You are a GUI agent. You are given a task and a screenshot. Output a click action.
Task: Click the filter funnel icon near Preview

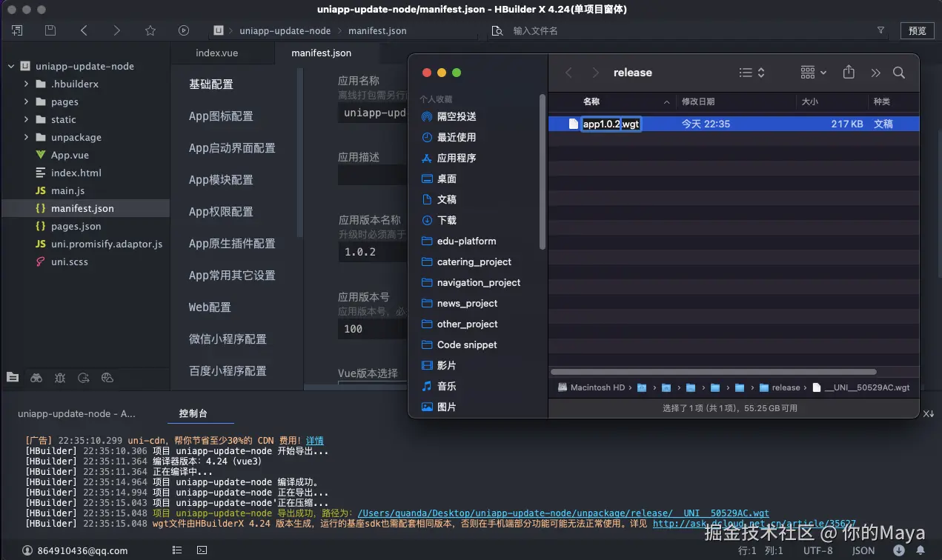click(x=880, y=30)
